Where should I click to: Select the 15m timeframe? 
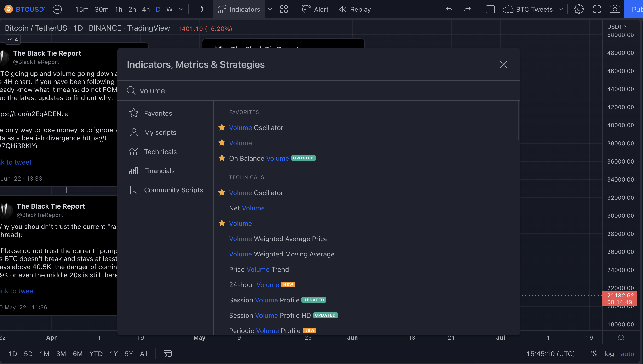coord(82,9)
